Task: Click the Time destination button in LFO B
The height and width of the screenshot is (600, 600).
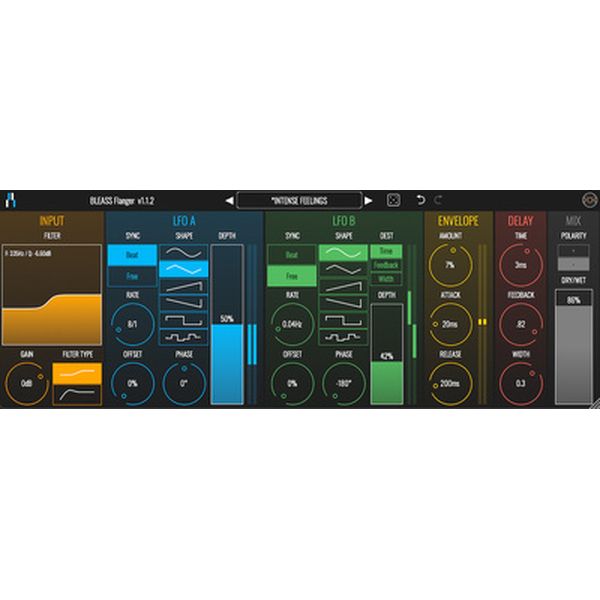Action: (385, 252)
